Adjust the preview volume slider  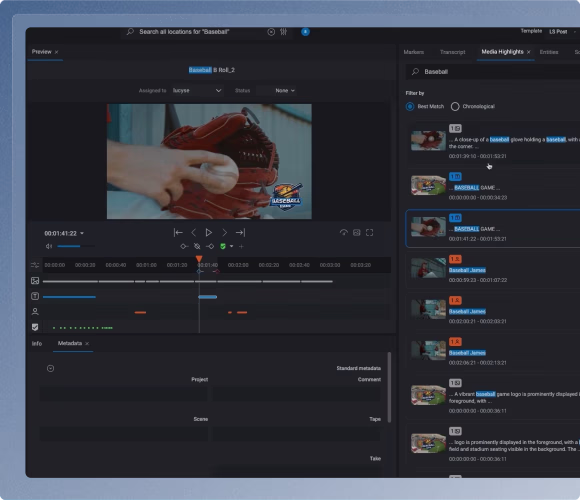coord(76,246)
